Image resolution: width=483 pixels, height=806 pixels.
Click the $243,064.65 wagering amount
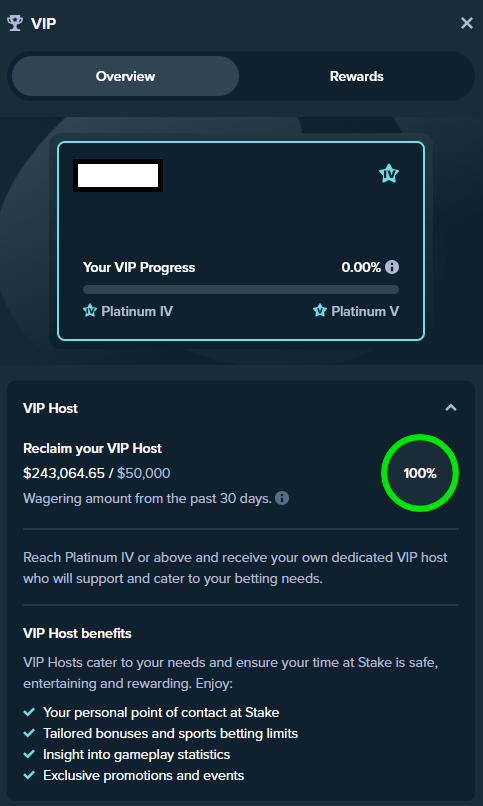coord(64,473)
